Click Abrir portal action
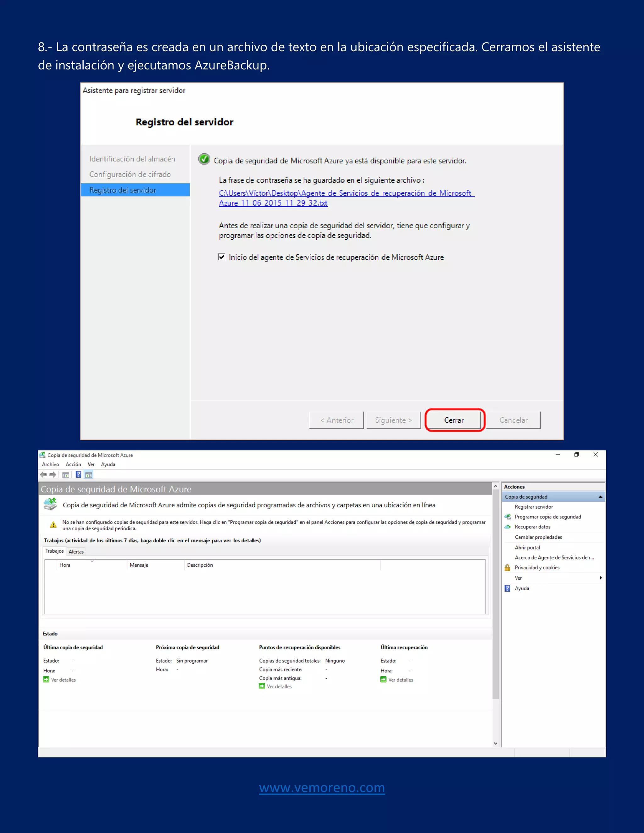Viewport: 644px width, 833px height. tap(527, 547)
